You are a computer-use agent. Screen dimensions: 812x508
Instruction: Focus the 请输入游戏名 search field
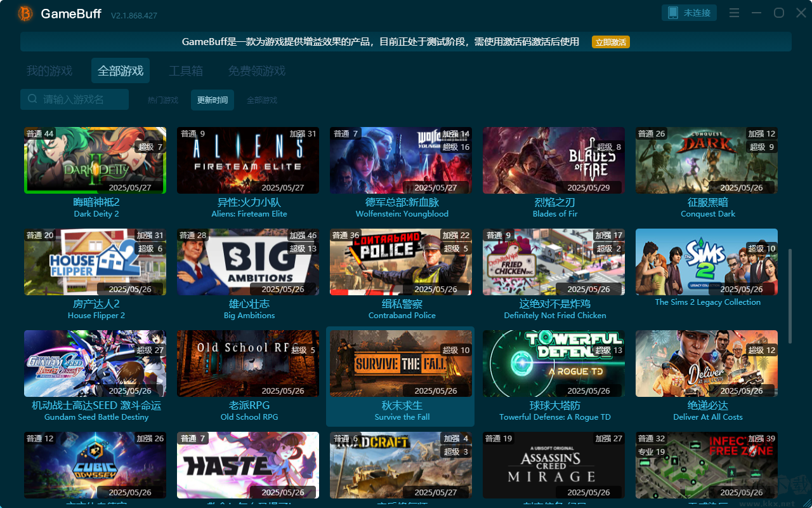tap(74, 100)
